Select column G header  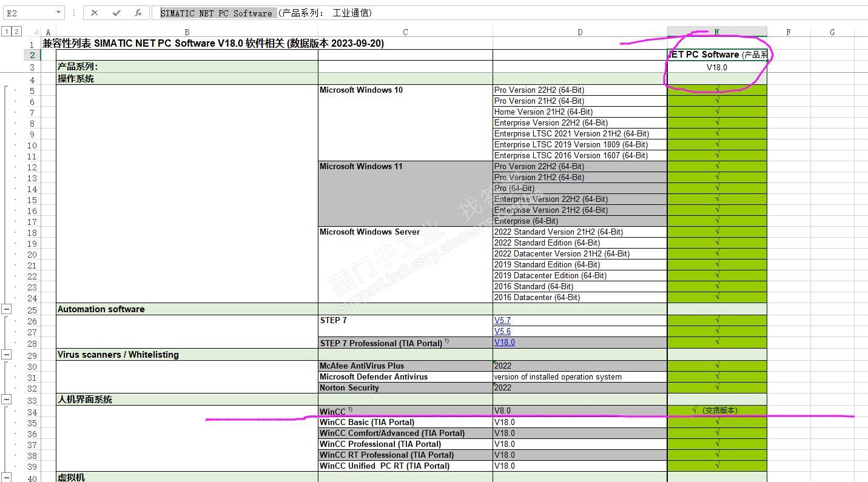[832, 32]
